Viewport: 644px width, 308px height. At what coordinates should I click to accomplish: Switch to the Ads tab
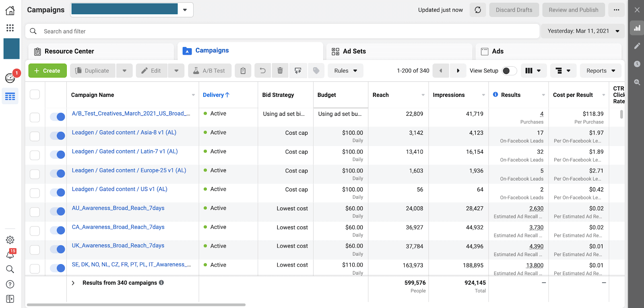(497, 51)
